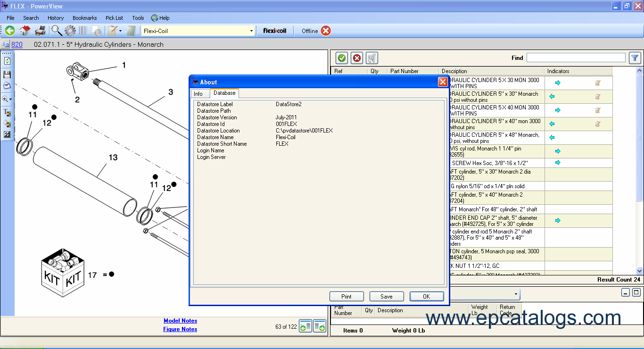Confirm About dialog with OK button
644x349 pixels.
click(427, 297)
